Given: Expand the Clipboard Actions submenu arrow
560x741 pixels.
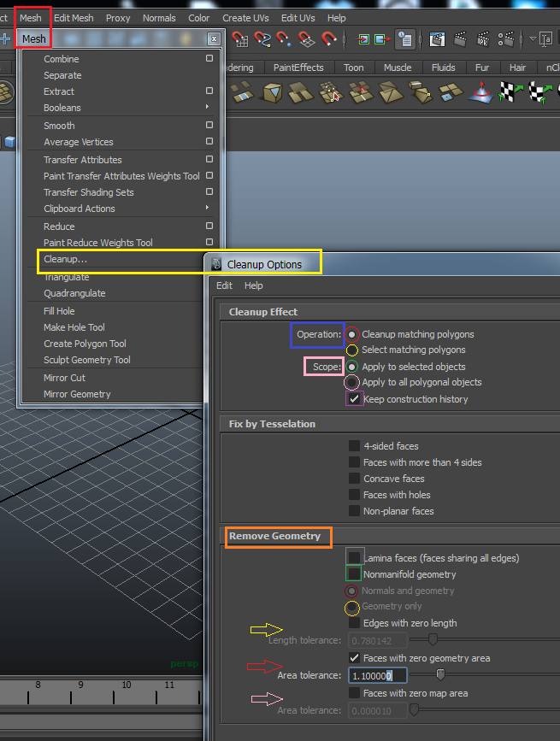Looking at the screenshot, I should [207, 208].
